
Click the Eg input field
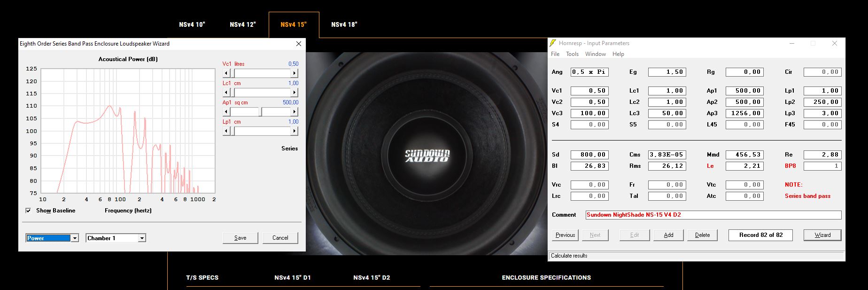(667, 72)
